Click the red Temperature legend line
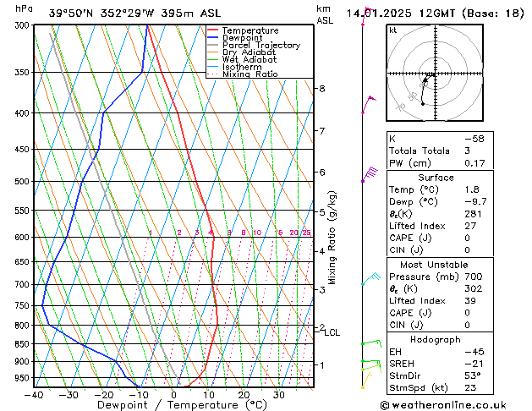This screenshot has width=532, height=411. (213, 30)
